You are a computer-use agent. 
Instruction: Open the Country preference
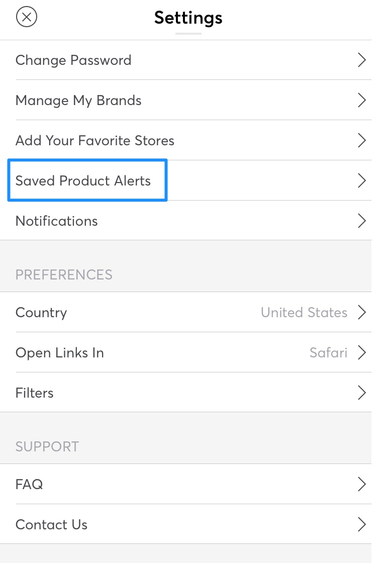(185, 312)
